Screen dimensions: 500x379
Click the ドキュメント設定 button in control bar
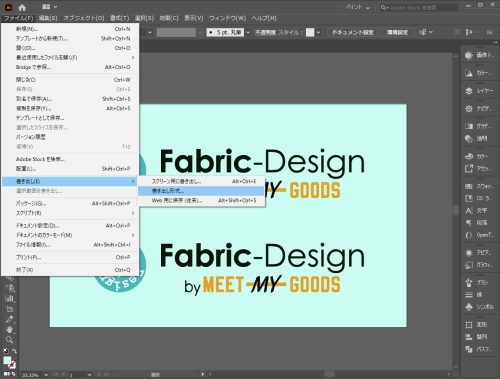coord(353,32)
